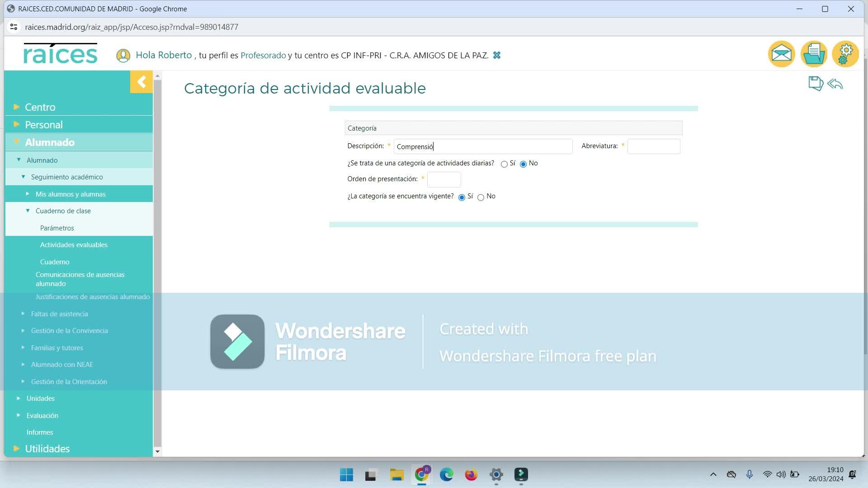Viewport: 868px width, 488px height.
Task: Expand the Utilidades menu section
Action: (x=47, y=449)
